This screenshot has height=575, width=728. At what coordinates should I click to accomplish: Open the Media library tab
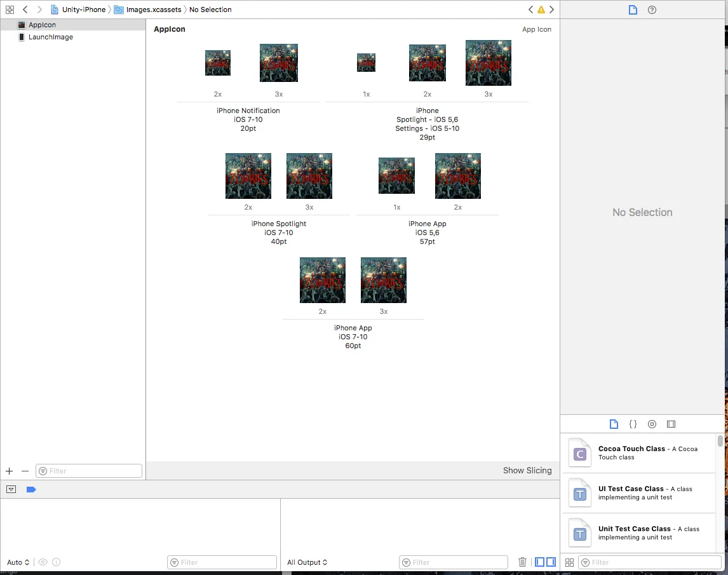pyautogui.click(x=671, y=424)
